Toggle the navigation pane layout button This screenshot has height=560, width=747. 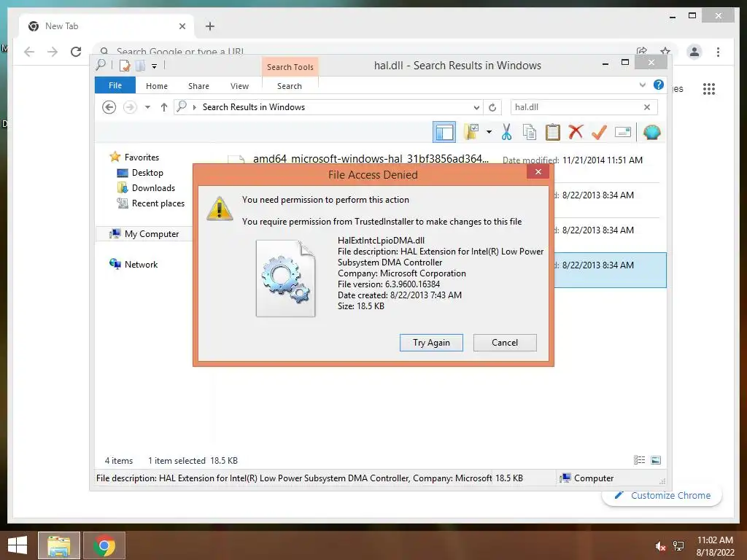point(444,132)
